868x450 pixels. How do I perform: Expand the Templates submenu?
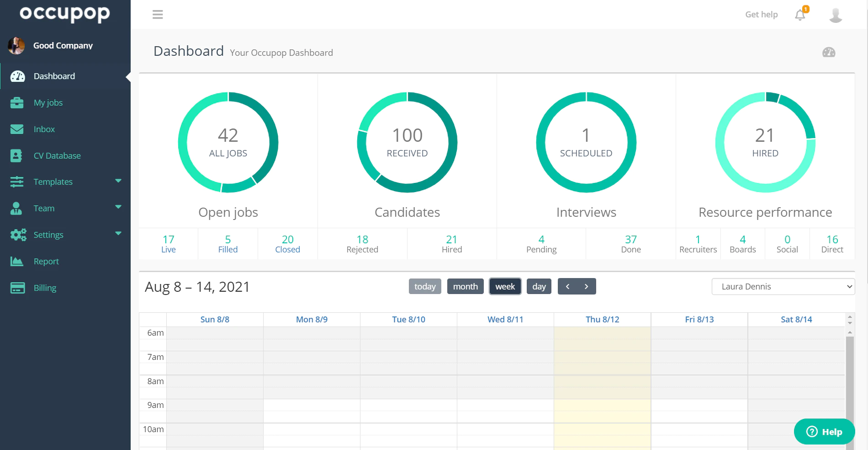tap(118, 181)
